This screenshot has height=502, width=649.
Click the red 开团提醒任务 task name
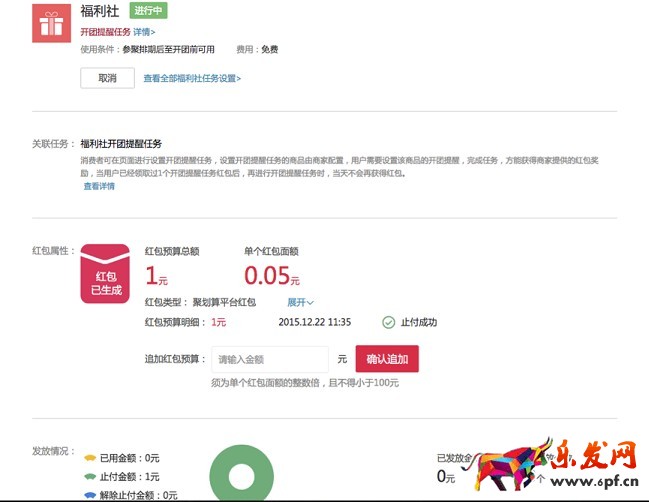[105, 32]
